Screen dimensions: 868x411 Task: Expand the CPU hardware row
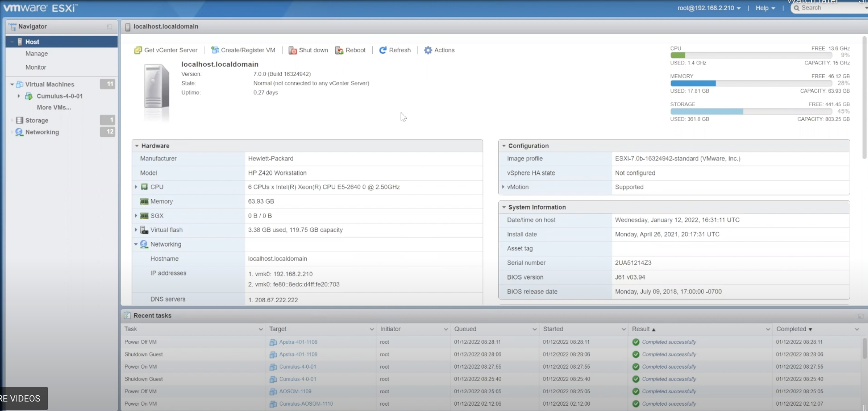coord(136,187)
